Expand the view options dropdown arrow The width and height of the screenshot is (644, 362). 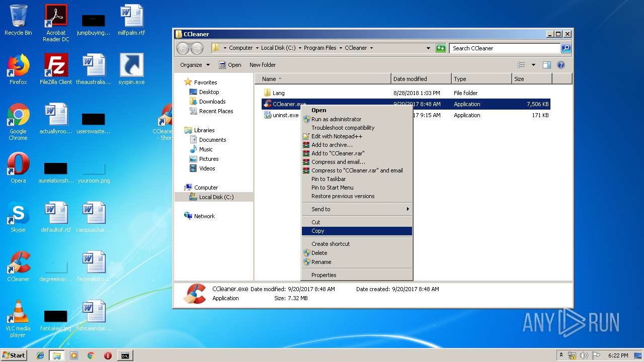pos(533,65)
